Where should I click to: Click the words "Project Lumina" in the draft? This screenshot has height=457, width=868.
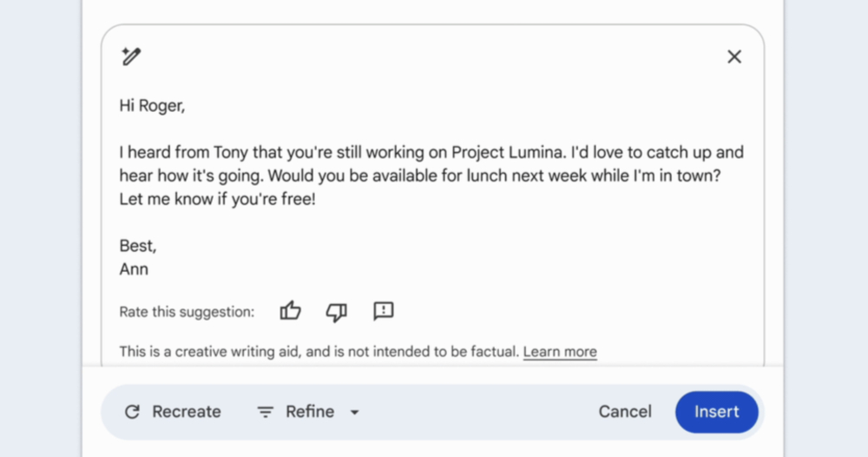(508, 152)
